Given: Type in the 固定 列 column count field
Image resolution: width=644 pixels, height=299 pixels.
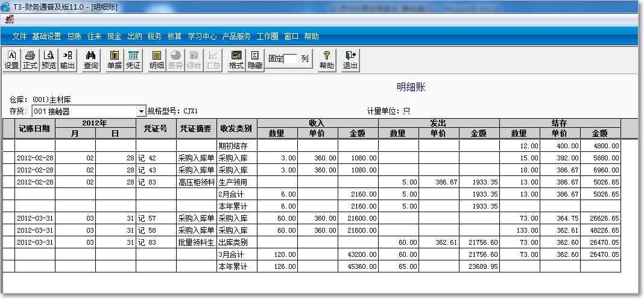Looking at the screenshot, I should 291,59.
